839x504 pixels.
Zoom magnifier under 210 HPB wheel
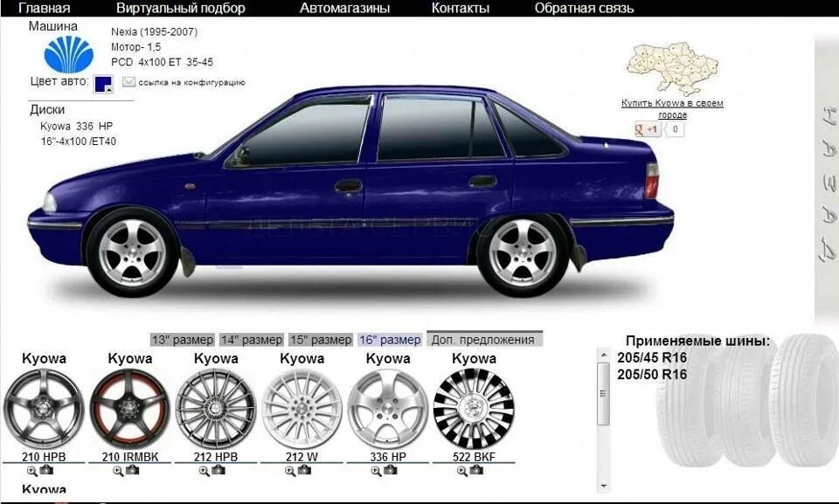(x=31, y=471)
